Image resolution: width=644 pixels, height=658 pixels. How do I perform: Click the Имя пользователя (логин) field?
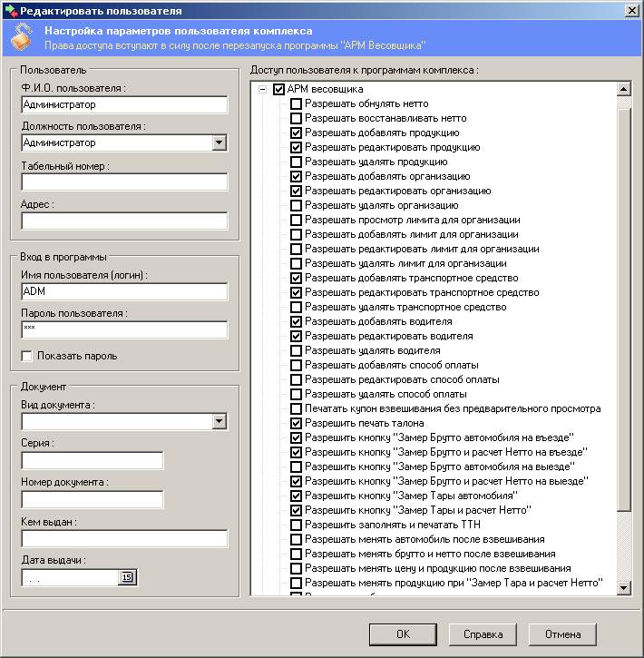coord(124,291)
